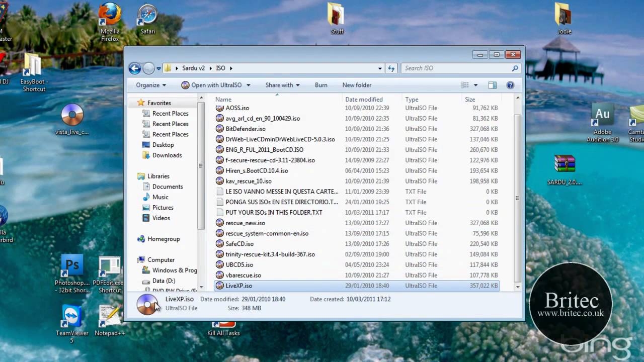
Task: Open the address bar history dropdown
Action: [380, 68]
